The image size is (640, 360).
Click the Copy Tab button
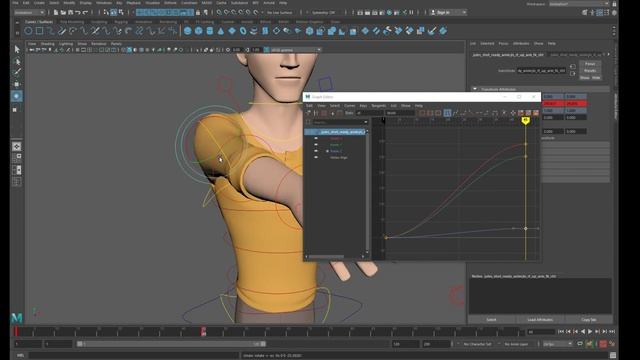(589, 320)
